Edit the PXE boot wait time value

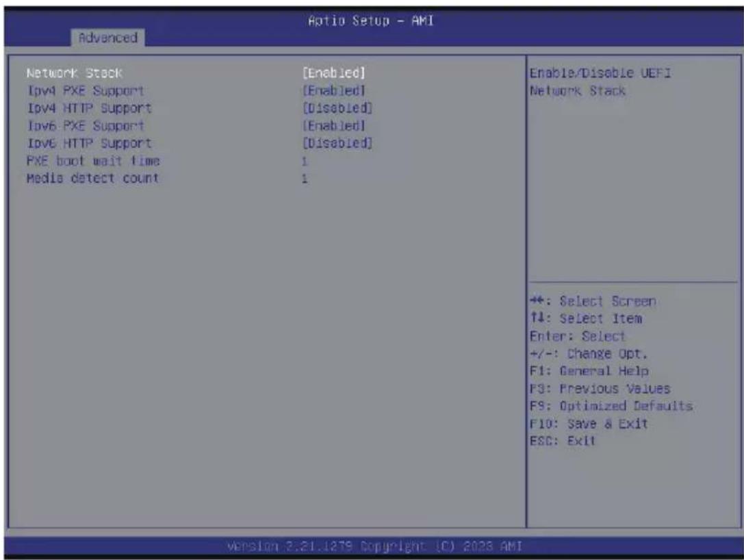(x=305, y=162)
